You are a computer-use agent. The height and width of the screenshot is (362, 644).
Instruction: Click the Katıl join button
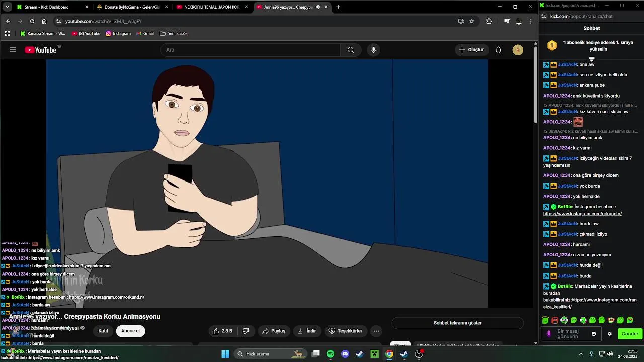coord(103,331)
